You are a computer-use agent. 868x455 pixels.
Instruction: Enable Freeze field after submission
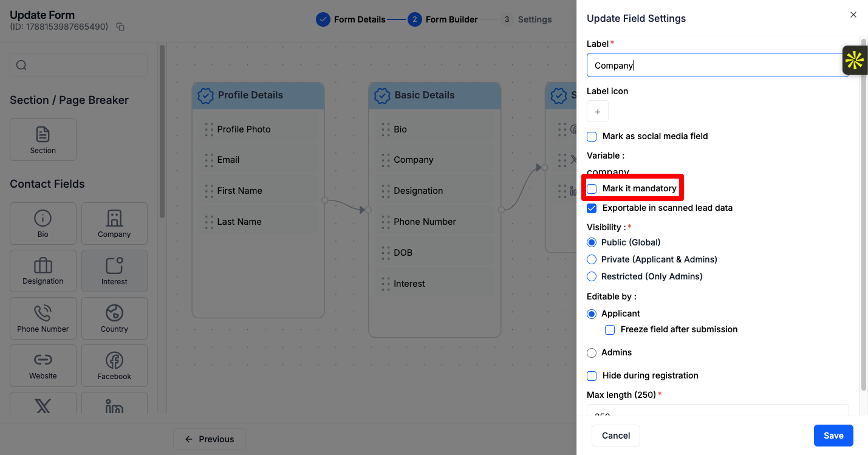610,330
